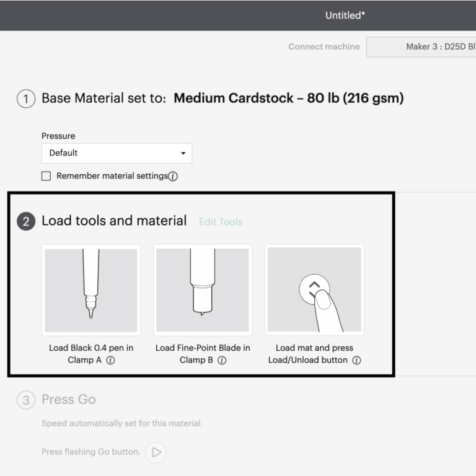Click info icon next to Load/Unload button
Image resolution: width=476 pixels, height=476 pixels.
click(356, 360)
